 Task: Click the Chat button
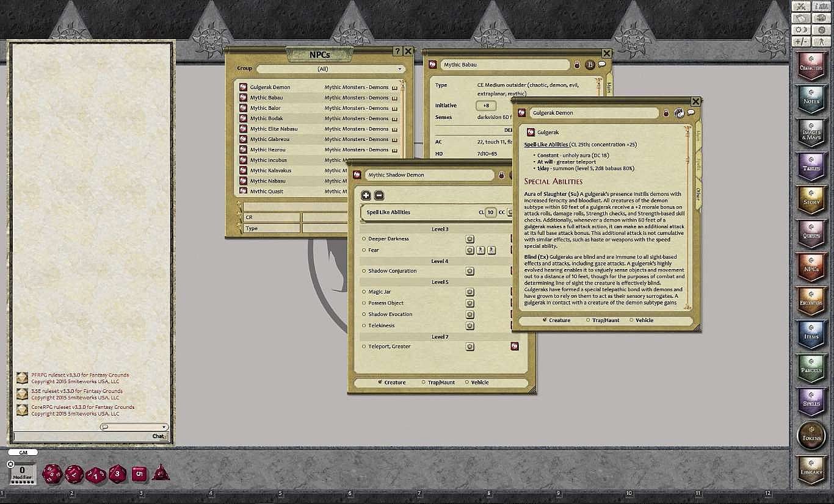158,436
